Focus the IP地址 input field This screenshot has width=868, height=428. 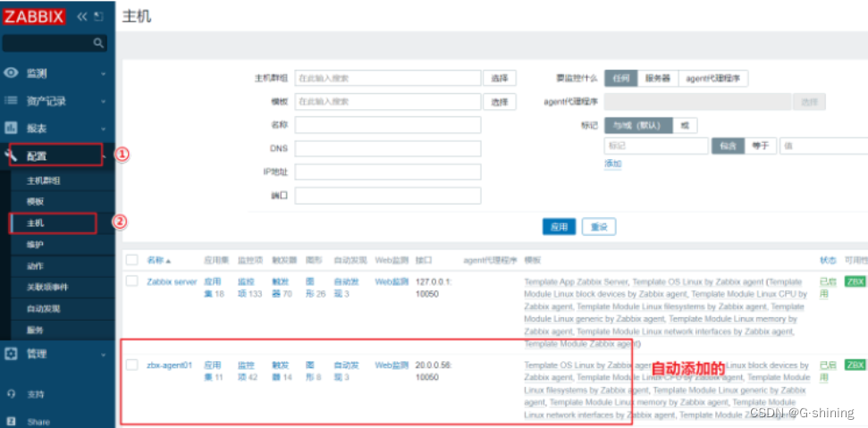click(387, 172)
